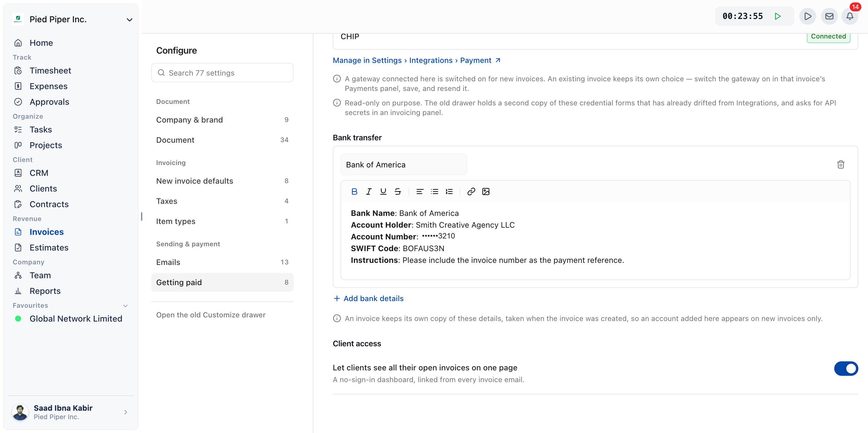Insert a numbered list
The width and height of the screenshot is (868, 433).
(x=449, y=192)
